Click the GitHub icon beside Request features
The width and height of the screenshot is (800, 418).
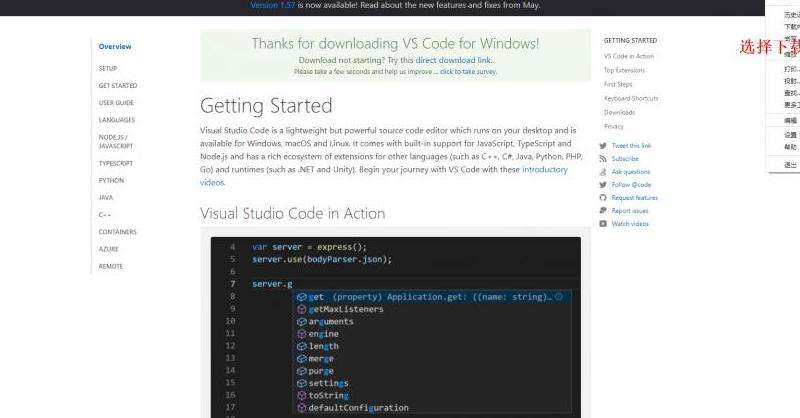pos(603,198)
